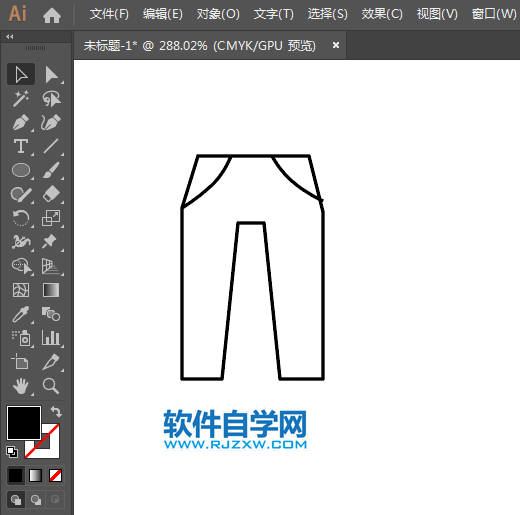Image resolution: width=520 pixels, height=515 pixels.
Task: Open the 文件(F) menu
Action: pyautogui.click(x=109, y=14)
